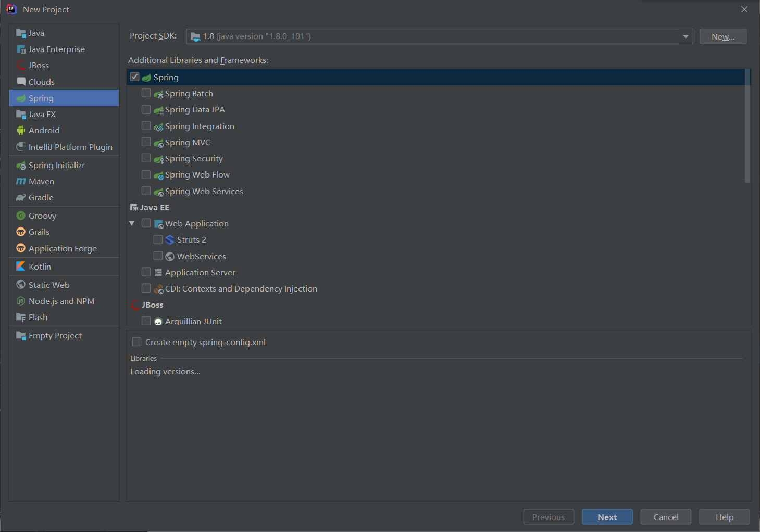Open Help for New Project

725,517
